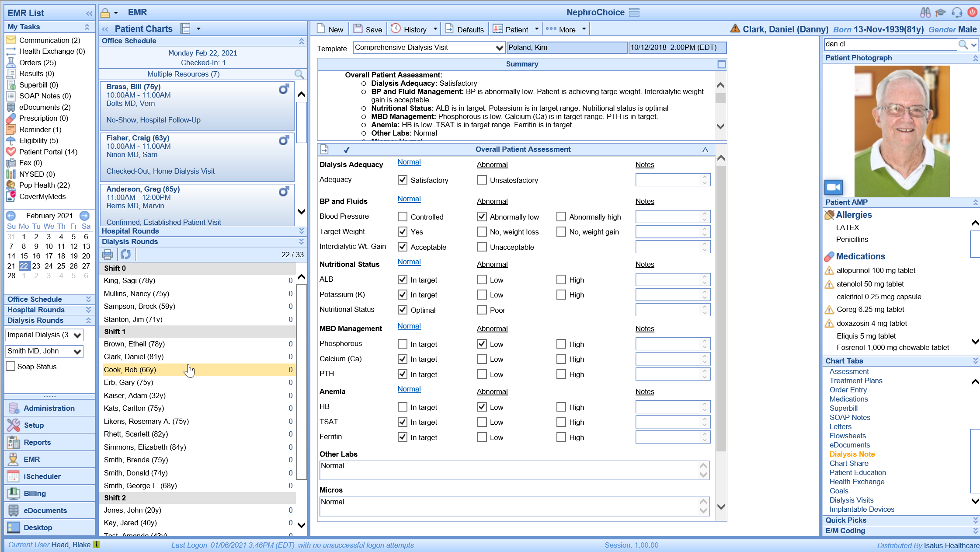Enable the Soap Status checkbox
This screenshot has height=552, width=980.
pos(10,367)
